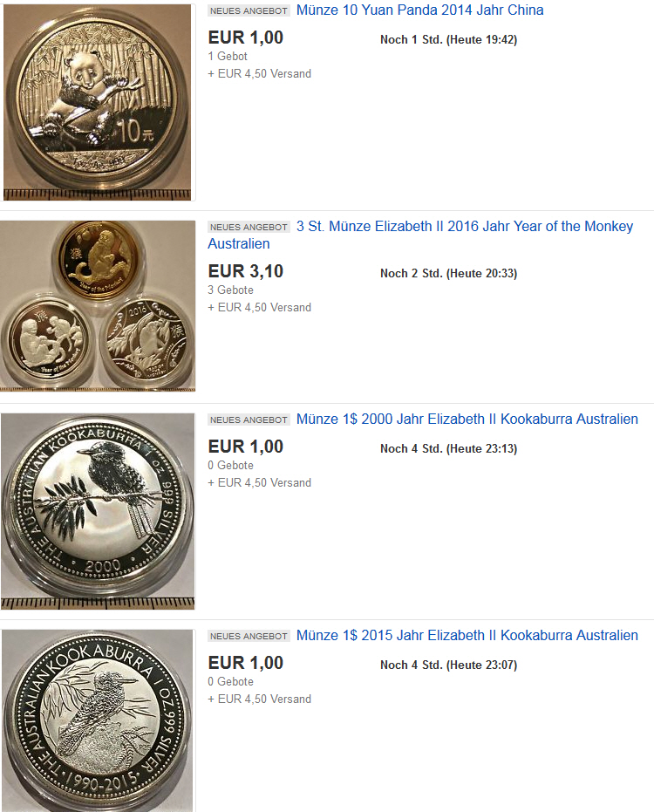654x812 pixels.
Task: Click the three monkey coins thumbnail
Action: pos(98,305)
